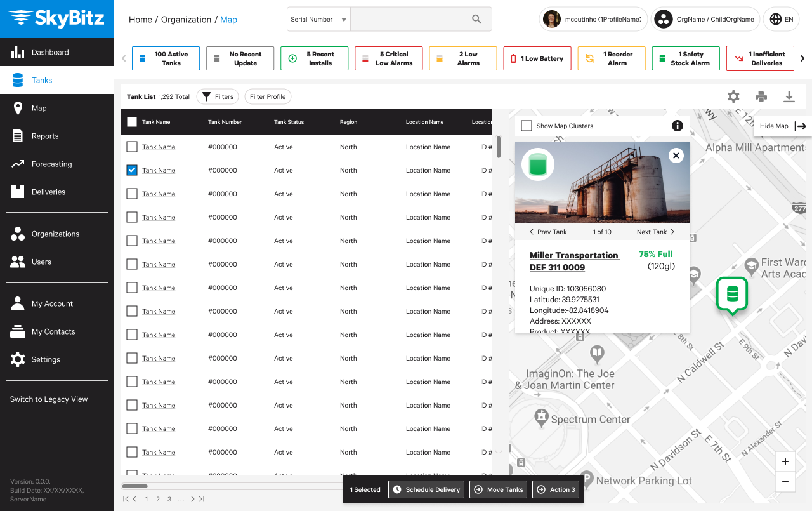Click the horizontal scrollbar under the table

pyautogui.click(x=134, y=486)
